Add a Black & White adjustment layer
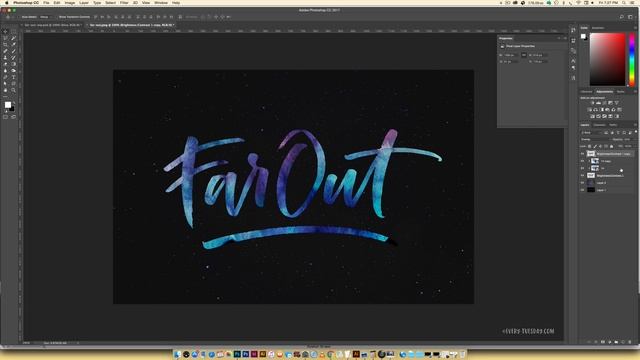 (602, 110)
